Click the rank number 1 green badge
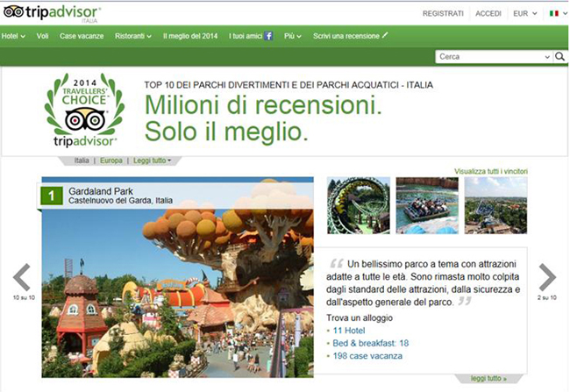 (51, 196)
